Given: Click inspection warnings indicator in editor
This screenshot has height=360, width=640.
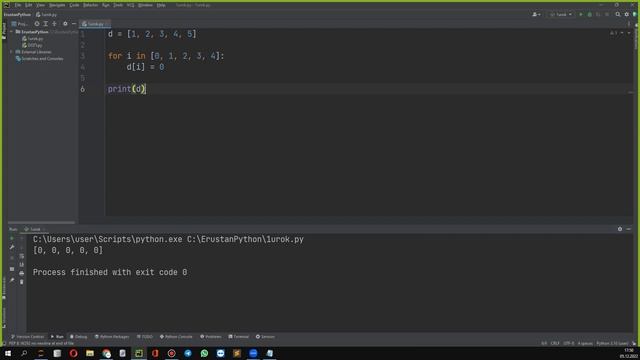Looking at the screenshot, I should [614, 33].
